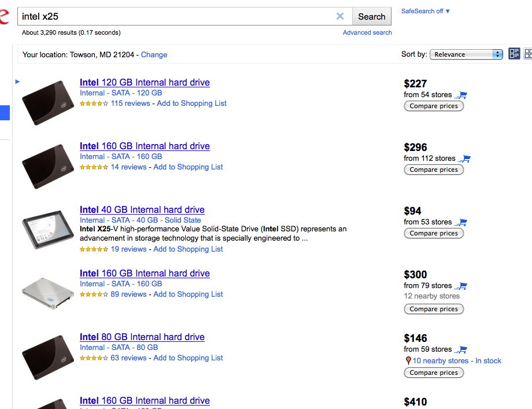This screenshot has width=532, height=409.
Task: Click the silver 160 GB drive thumbnail
Action: pos(48,293)
